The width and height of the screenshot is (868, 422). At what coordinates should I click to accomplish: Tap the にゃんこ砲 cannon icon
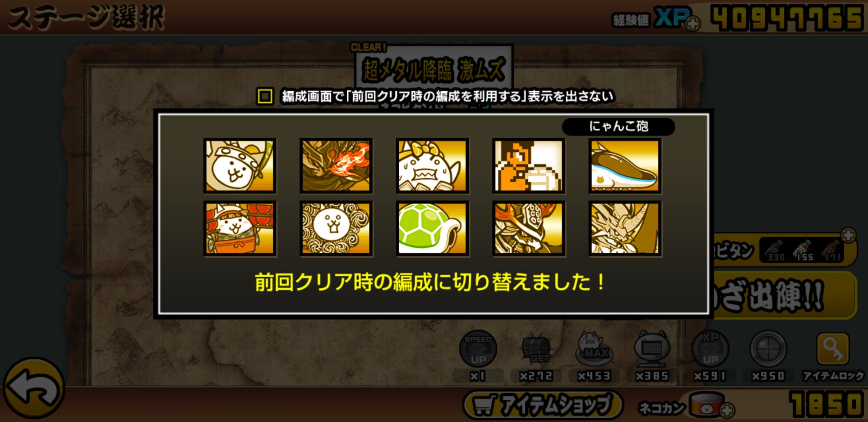coord(625,166)
